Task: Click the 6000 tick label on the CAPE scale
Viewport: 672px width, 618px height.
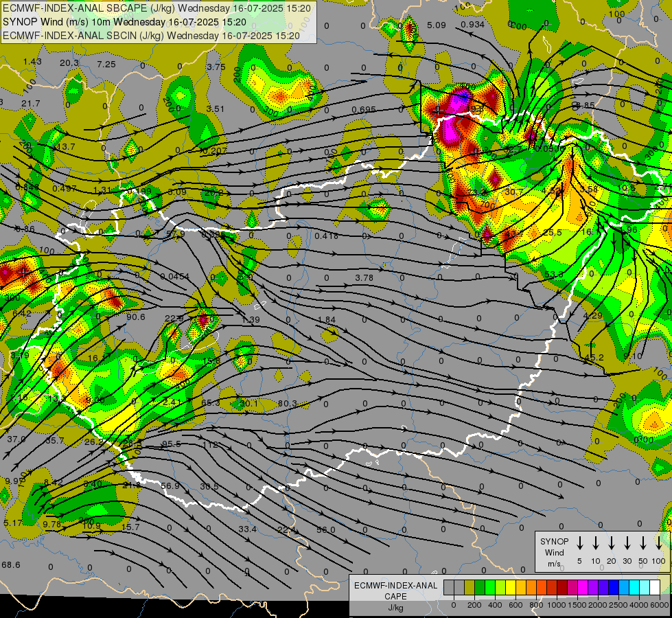Action: (660, 605)
